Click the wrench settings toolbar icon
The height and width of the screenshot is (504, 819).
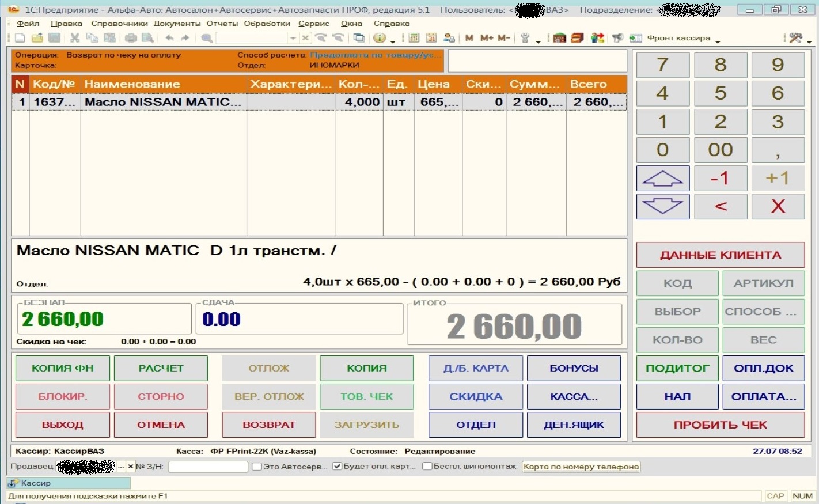(525, 38)
